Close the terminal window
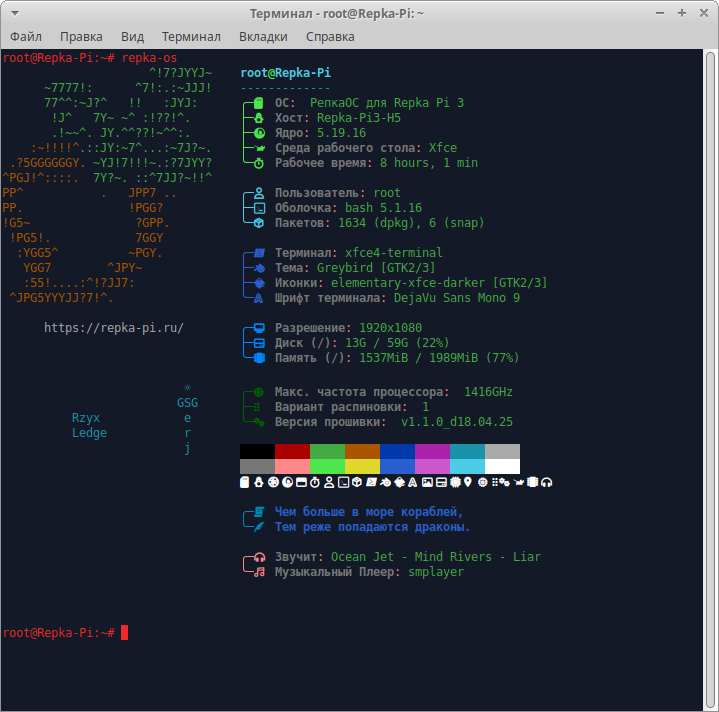The image size is (719, 712). coord(704,13)
